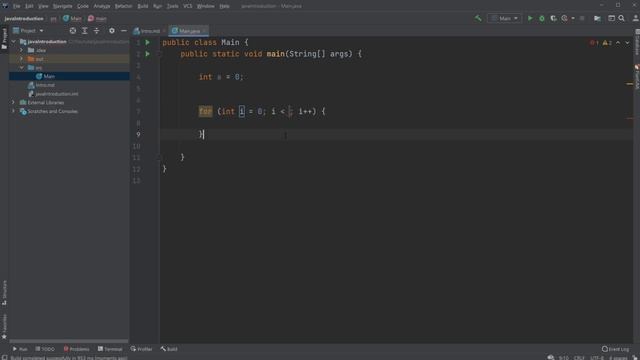Click the yellow warning stripe marker on the editor scrollbar
This screenshot has width=640, height=360.
point(629,84)
